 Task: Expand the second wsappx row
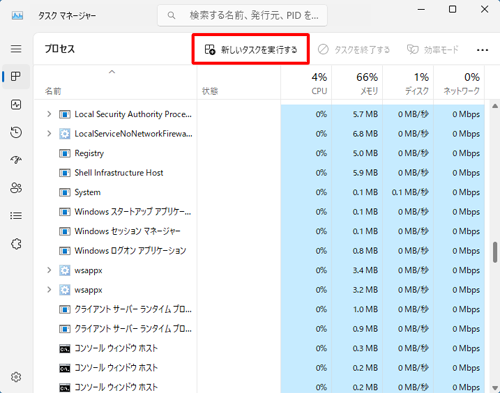(49, 289)
